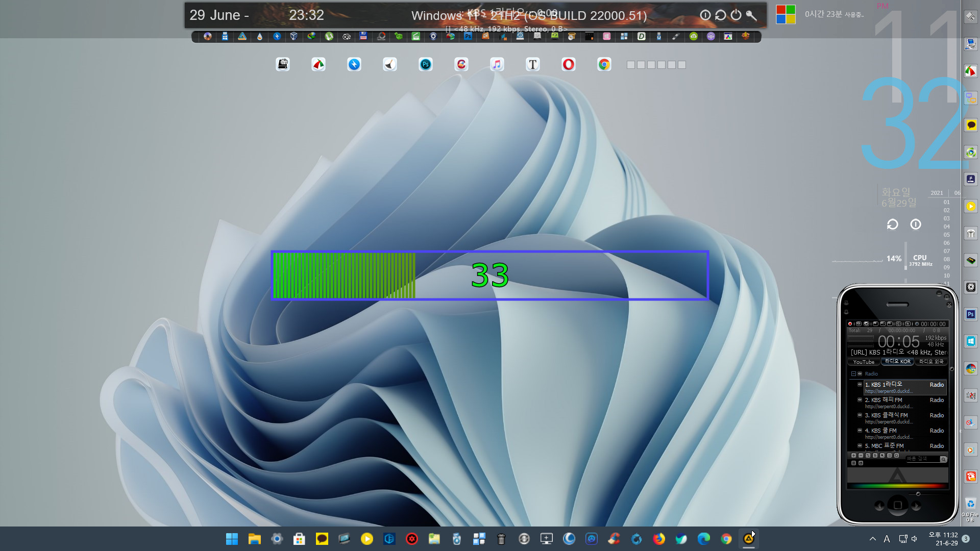Open Microsoft Store from the taskbar
Viewport: 980px width, 551px height.
coord(299,539)
